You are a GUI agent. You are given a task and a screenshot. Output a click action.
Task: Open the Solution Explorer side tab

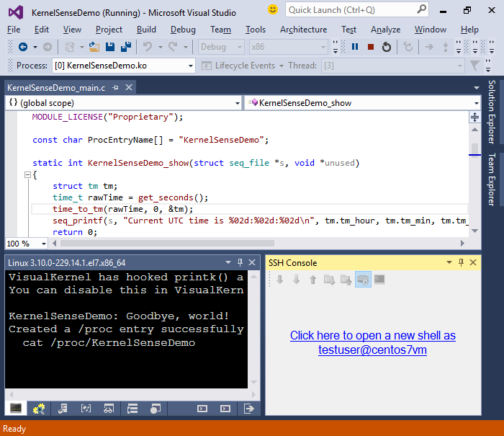tap(492, 112)
